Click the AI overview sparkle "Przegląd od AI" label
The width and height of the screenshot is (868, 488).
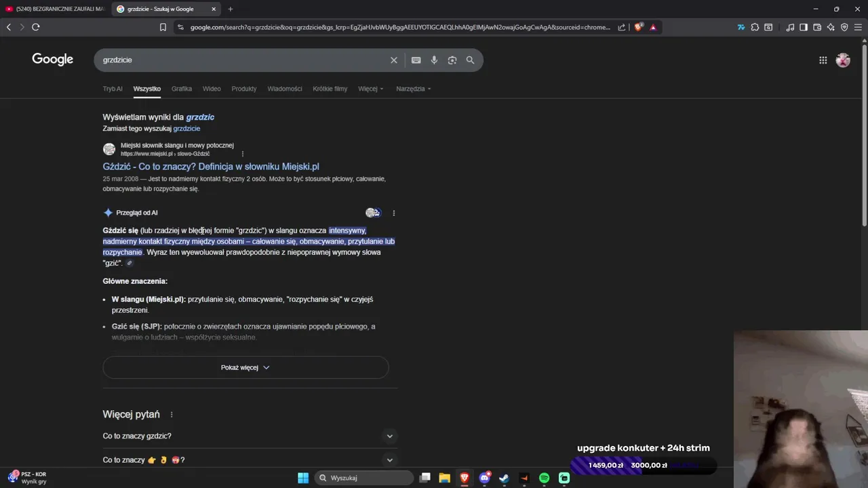click(131, 213)
